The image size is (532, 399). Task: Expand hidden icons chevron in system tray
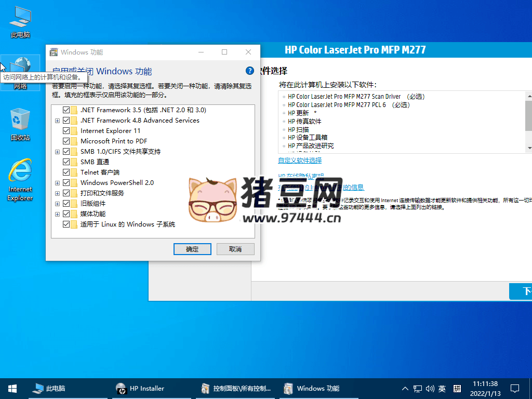(405, 388)
